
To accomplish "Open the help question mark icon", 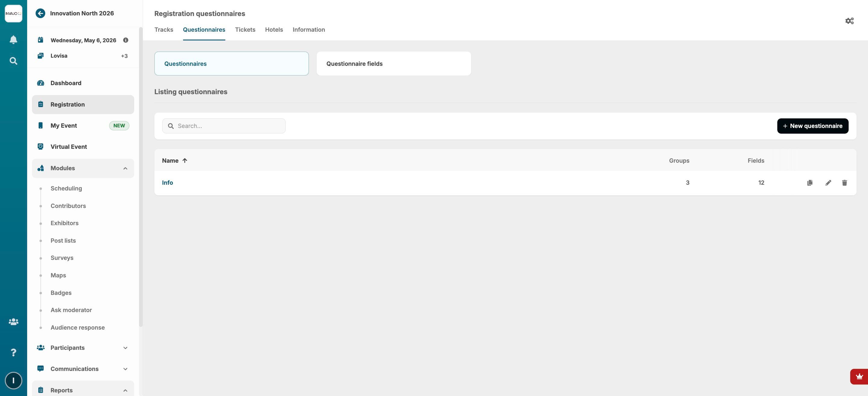I will click(14, 353).
